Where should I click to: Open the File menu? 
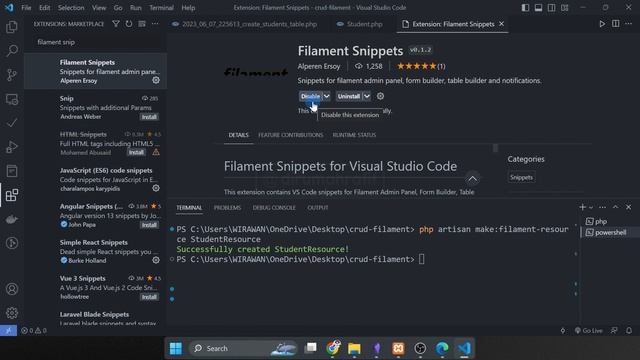tap(26, 8)
